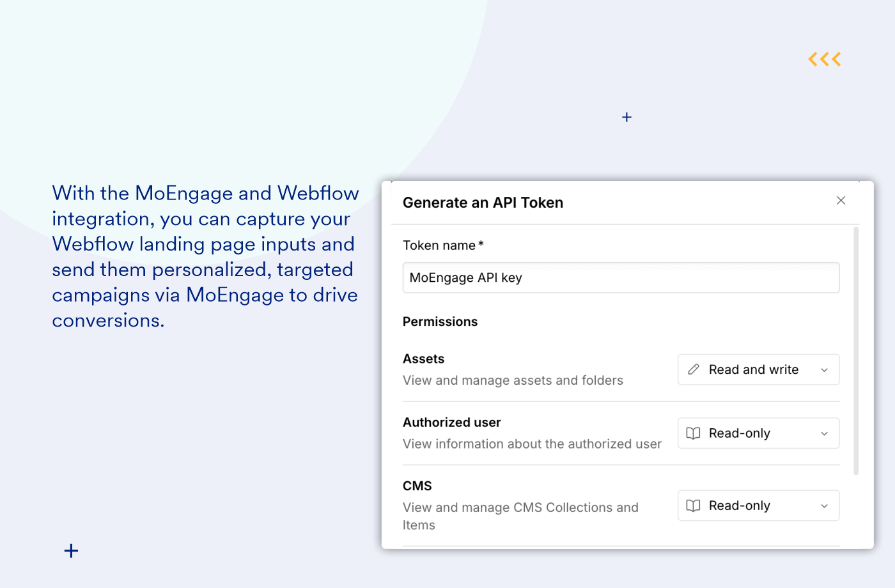This screenshot has height=588, width=895.
Task: Click the chevron arrow beside Read and write
Action: click(x=824, y=370)
